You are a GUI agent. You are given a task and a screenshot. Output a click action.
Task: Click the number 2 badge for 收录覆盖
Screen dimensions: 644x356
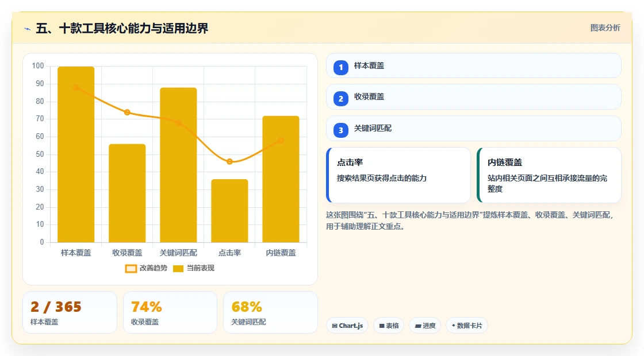341,98
